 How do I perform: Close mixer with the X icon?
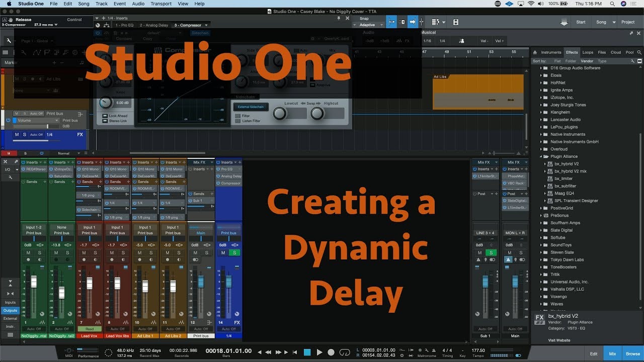tap(5, 162)
